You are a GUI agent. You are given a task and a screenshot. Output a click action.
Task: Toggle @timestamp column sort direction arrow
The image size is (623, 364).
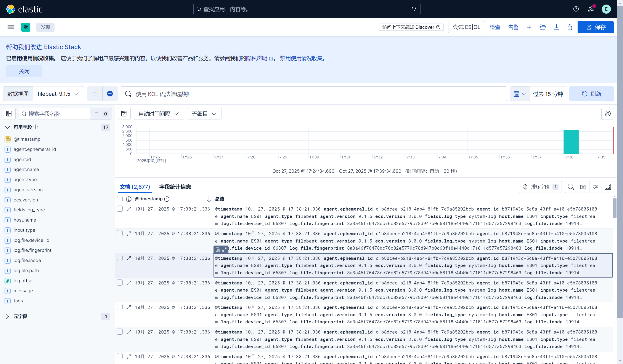[x=209, y=199]
